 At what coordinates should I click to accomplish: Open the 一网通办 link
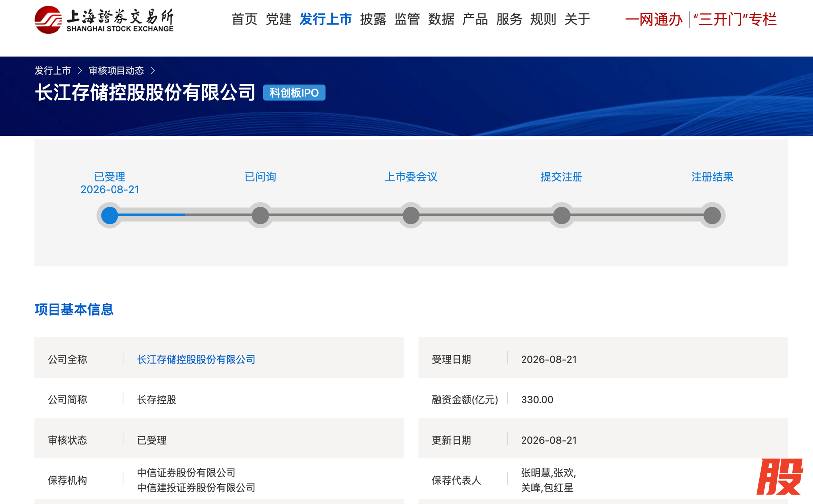pos(653,19)
